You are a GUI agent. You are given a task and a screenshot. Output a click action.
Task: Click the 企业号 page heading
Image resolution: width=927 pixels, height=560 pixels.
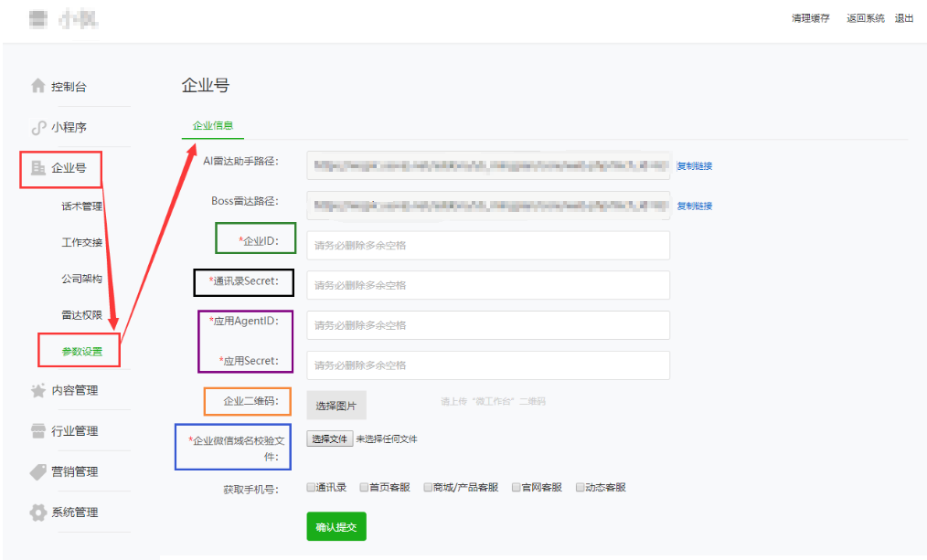pos(205,86)
